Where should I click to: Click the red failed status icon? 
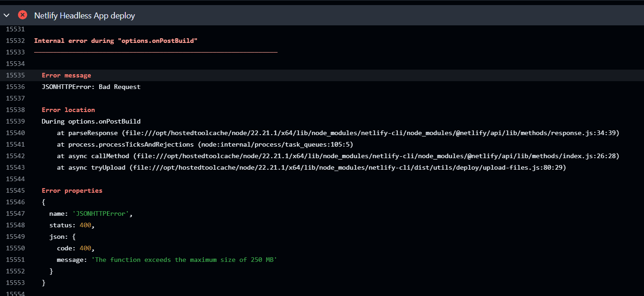click(22, 15)
